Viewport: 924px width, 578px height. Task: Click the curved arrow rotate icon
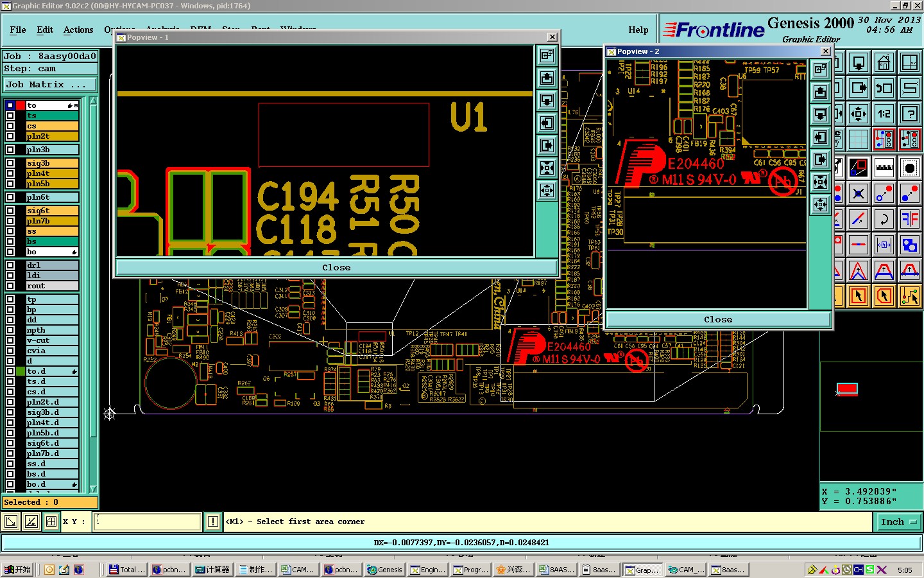point(884,218)
